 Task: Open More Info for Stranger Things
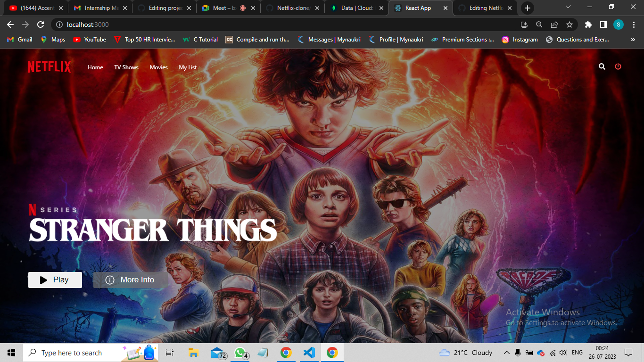click(x=130, y=280)
